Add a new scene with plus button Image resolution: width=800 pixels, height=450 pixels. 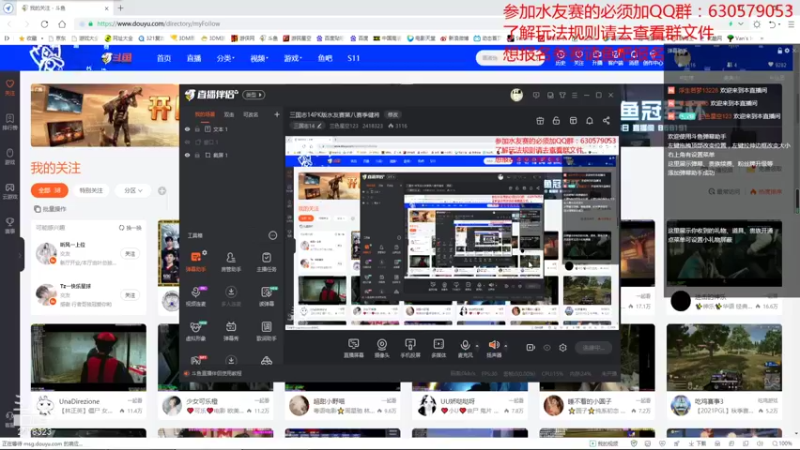pos(277,114)
